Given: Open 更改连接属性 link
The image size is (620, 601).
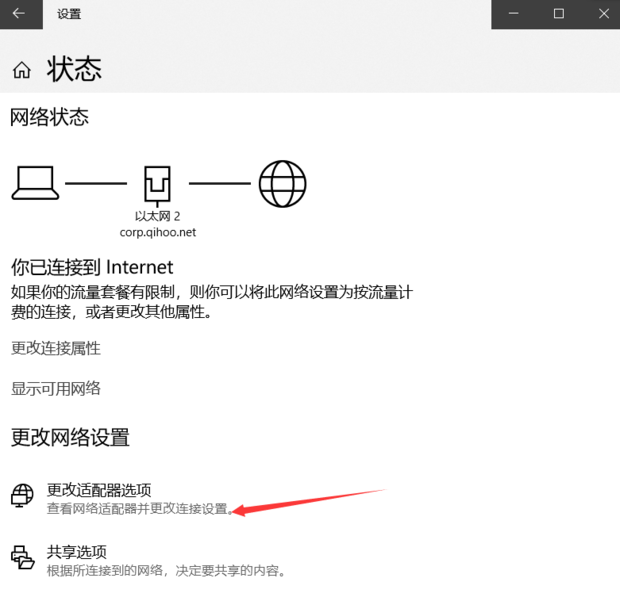Looking at the screenshot, I should pos(56,348).
